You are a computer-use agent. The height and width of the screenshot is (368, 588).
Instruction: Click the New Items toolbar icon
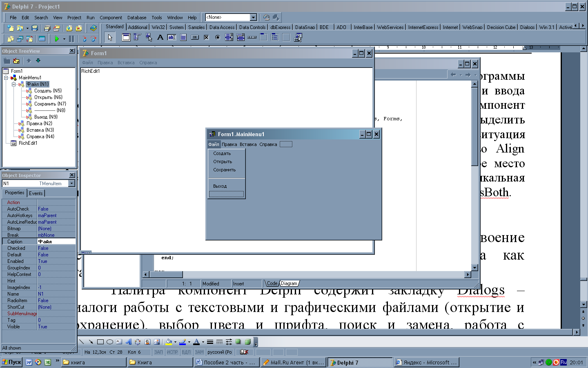(x=10, y=28)
